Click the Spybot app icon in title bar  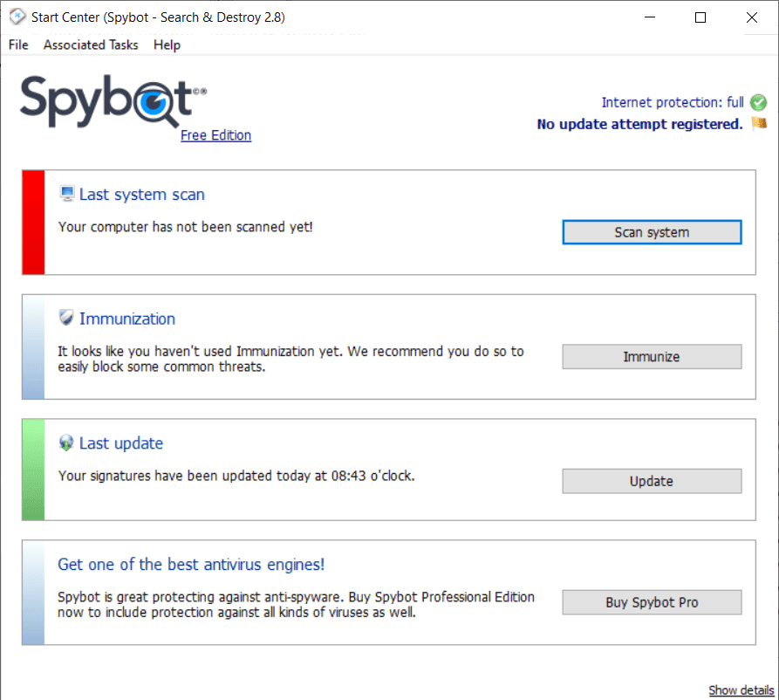17,17
